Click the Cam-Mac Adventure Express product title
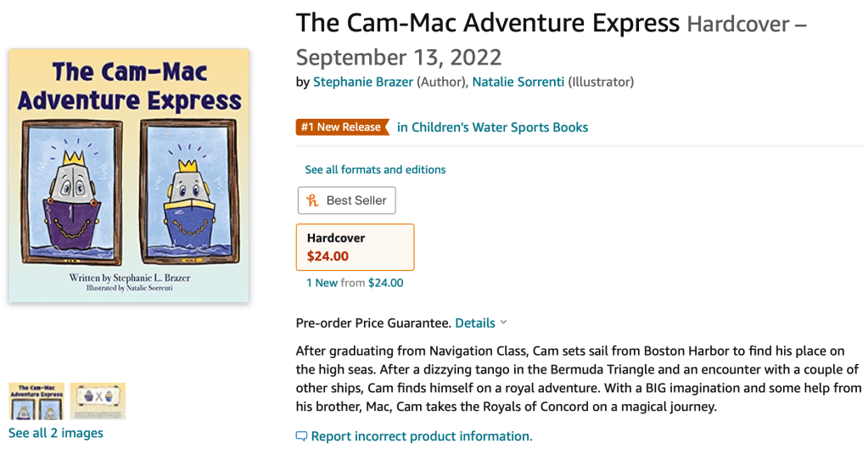 (x=487, y=23)
